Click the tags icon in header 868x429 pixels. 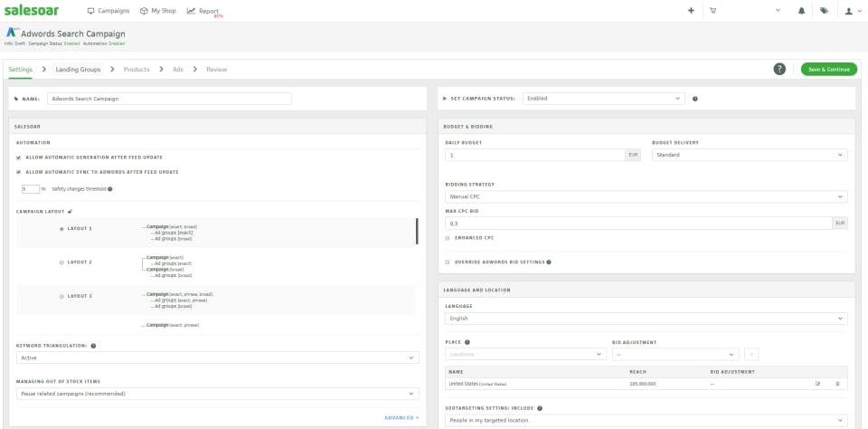point(824,11)
